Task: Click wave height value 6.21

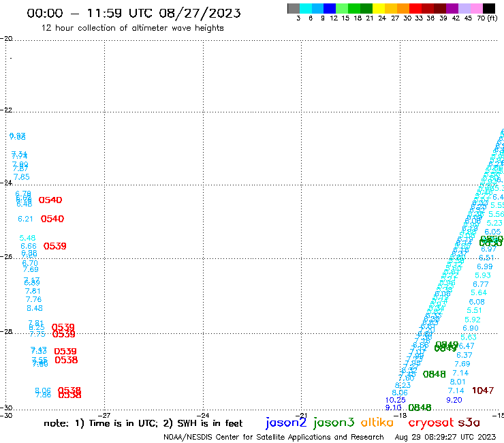Action: pyautogui.click(x=25, y=219)
